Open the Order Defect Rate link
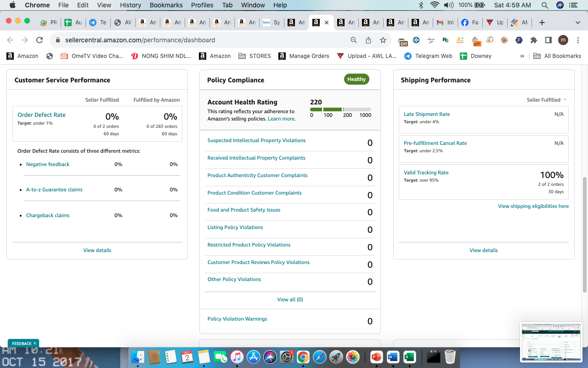588x368 pixels. pos(41,115)
